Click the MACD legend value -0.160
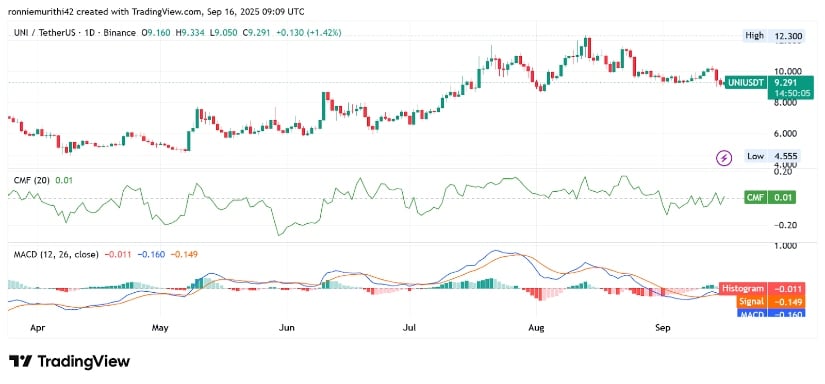 coord(152,254)
